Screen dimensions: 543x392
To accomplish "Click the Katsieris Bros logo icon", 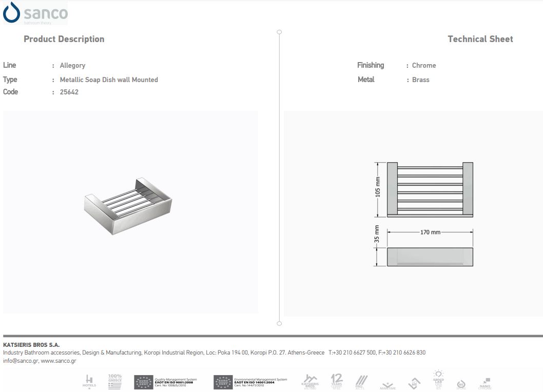I will point(309,382).
